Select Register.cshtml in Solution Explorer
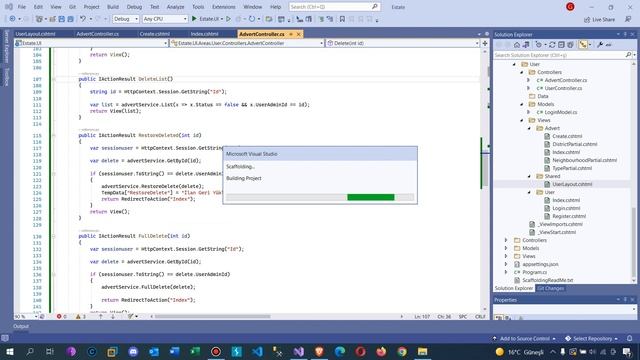This screenshot has width=640, height=360. click(x=569, y=216)
